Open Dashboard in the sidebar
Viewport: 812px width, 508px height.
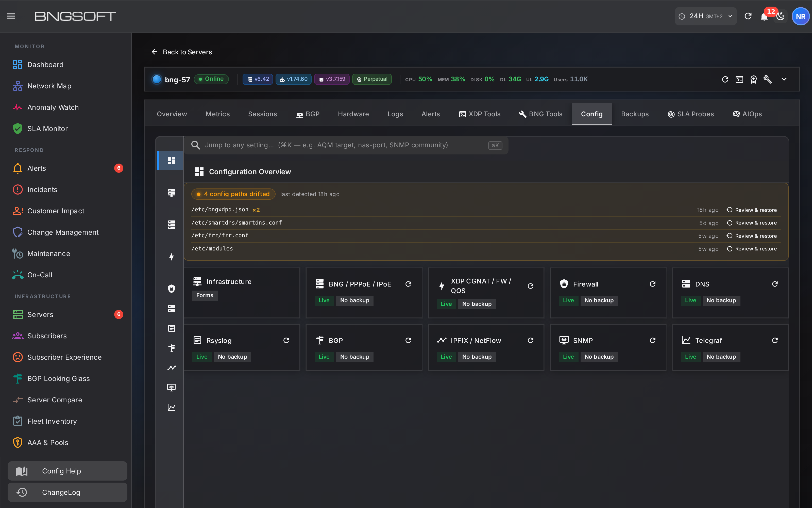click(x=66, y=65)
